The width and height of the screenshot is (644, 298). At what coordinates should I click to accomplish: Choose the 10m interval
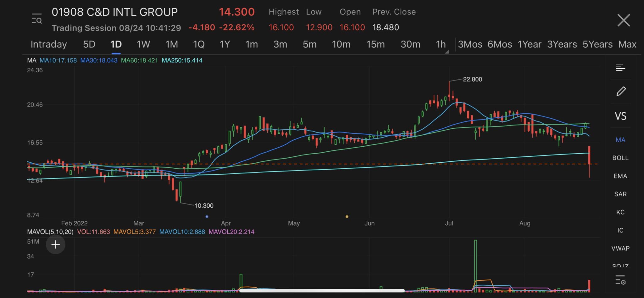[341, 44]
